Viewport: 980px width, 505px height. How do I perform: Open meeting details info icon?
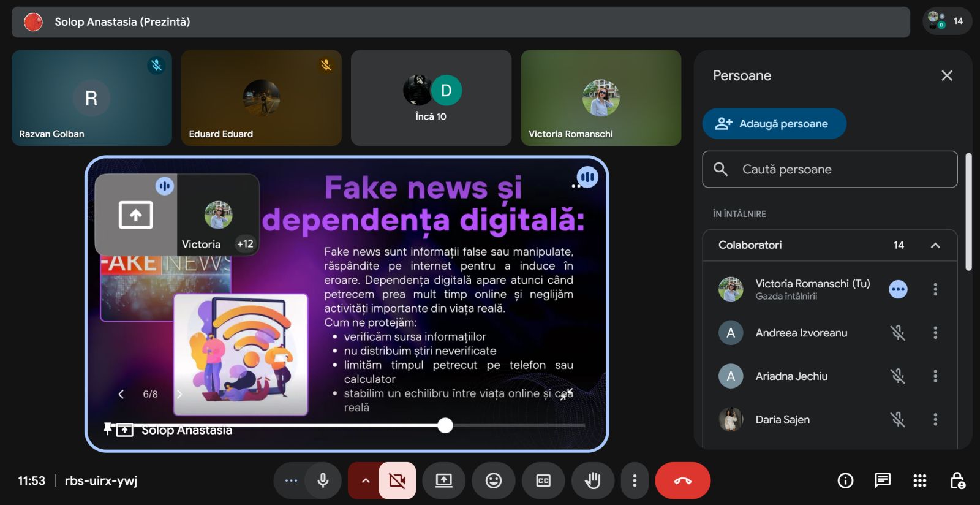pyautogui.click(x=845, y=481)
